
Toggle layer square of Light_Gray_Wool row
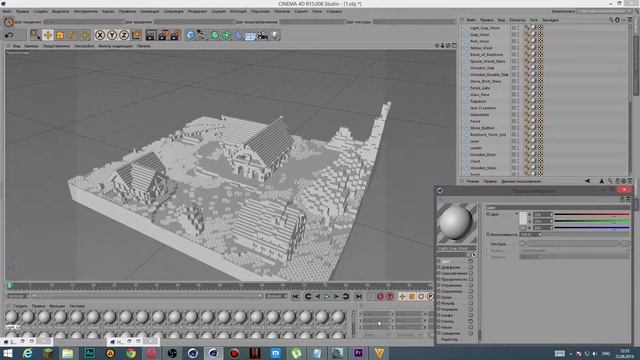click(x=513, y=28)
